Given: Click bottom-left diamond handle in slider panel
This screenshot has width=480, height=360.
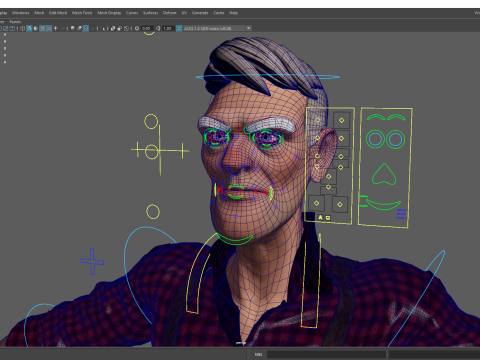Looking at the screenshot, I should click(316, 203).
